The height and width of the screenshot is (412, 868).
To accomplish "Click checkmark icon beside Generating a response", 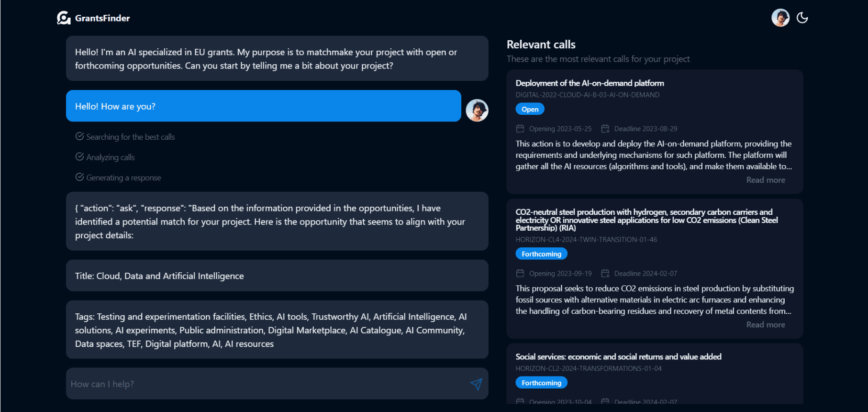I will tap(80, 177).
